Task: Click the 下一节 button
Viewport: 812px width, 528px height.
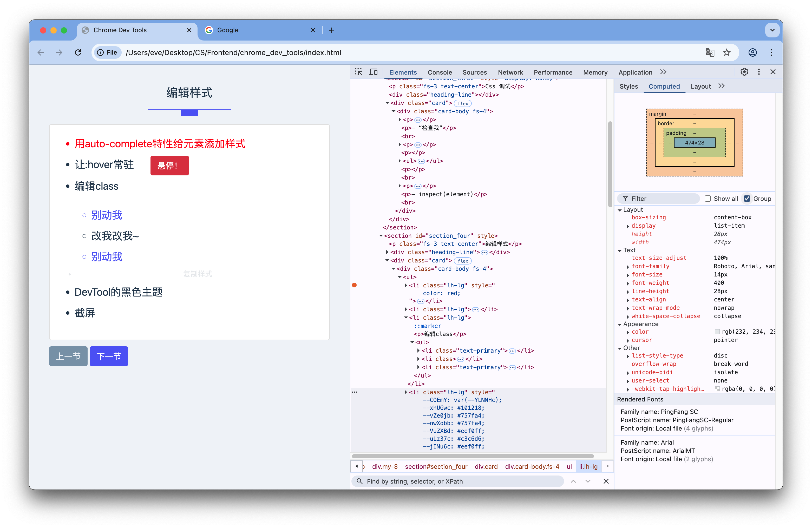Action: tap(109, 357)
